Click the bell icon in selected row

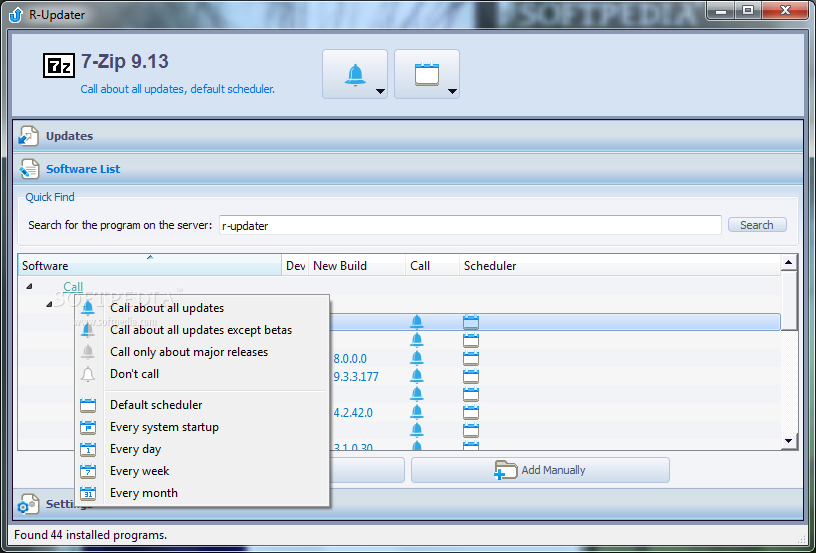(x=416, y=321)
